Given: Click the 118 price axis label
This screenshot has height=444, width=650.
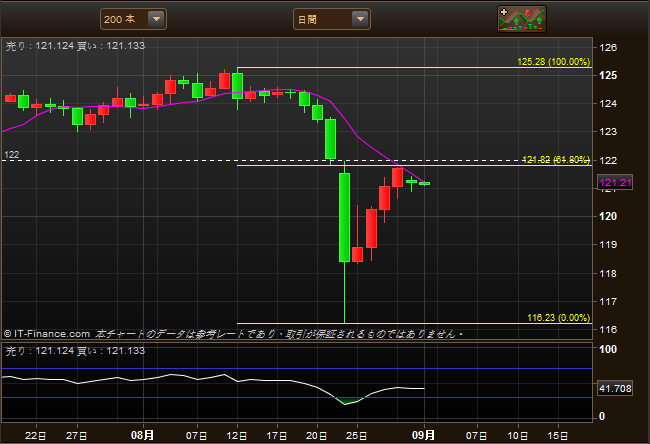Looking at the screenshot, I should pos(608,273).
